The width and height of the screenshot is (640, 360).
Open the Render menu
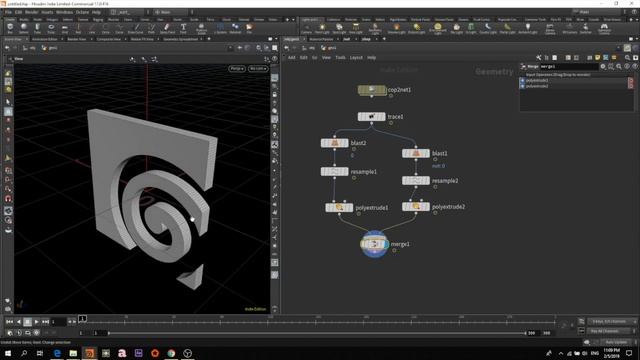point(31,12)
